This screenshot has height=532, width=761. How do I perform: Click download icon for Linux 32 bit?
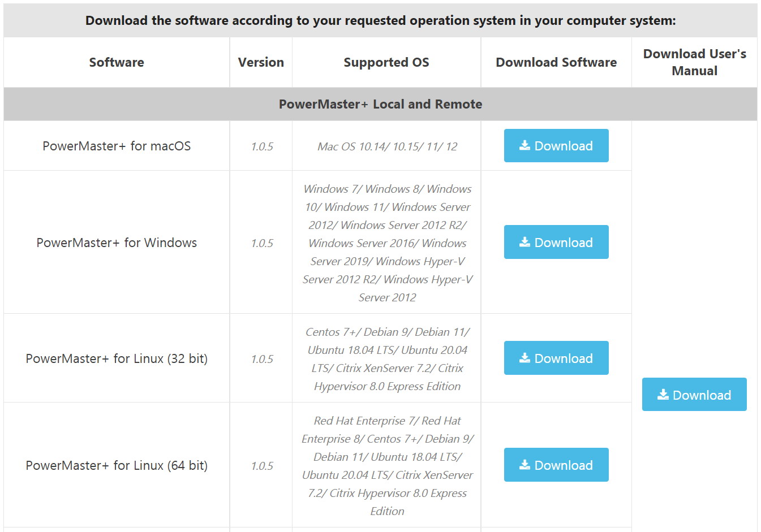pyautogui.click(x=525, y=358)
